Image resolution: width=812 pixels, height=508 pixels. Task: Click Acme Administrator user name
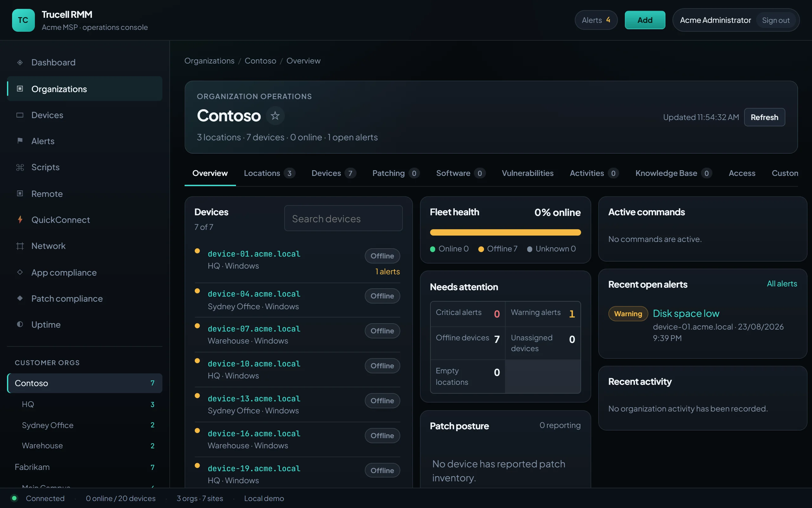[715, 20]
